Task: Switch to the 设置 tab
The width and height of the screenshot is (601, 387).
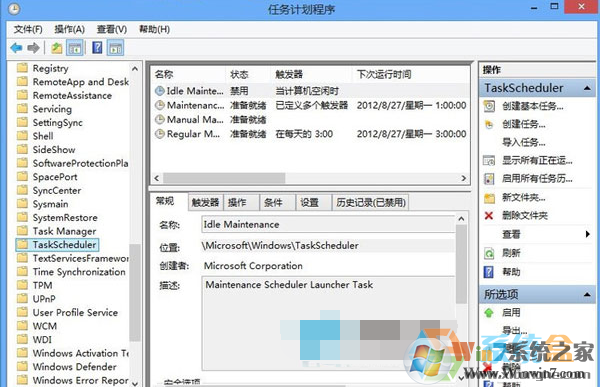Action: point(313,202)
